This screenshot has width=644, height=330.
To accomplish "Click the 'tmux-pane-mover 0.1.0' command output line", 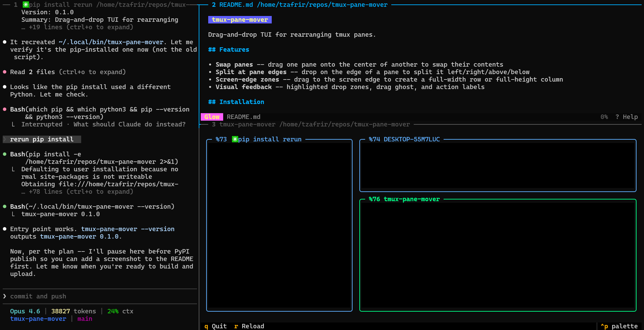I will click(x=60, y=214).
